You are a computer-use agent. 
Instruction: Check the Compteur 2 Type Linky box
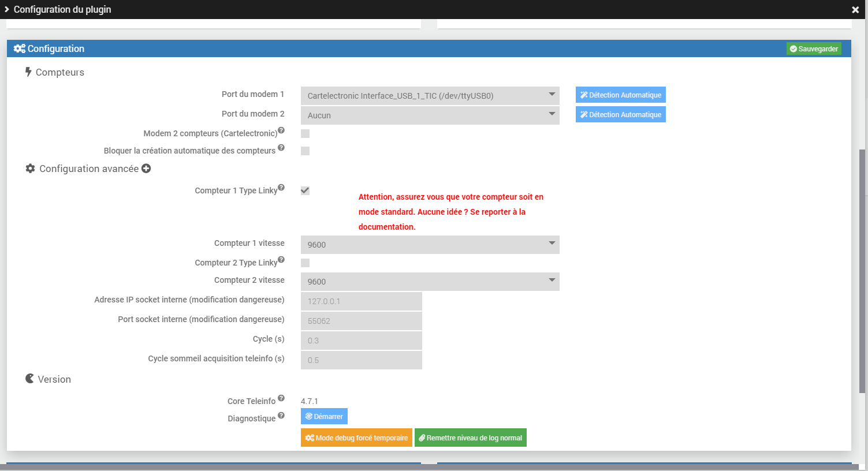(x=305, y=262)
